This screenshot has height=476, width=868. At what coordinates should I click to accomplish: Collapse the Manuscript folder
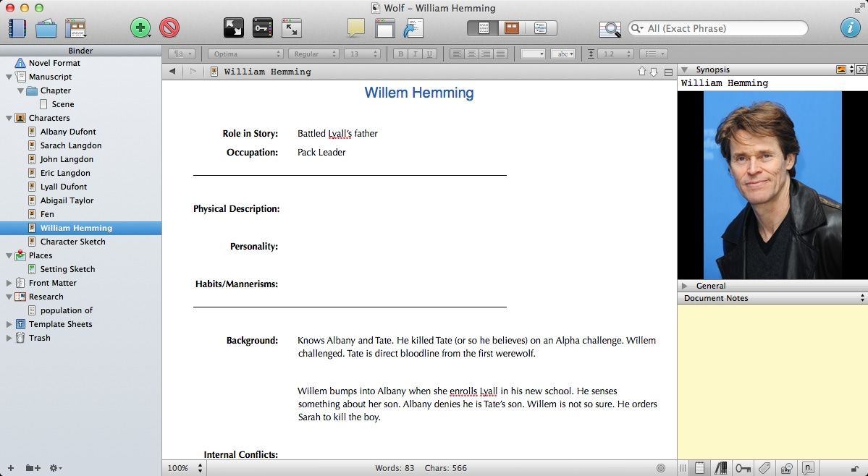point(9,77)
